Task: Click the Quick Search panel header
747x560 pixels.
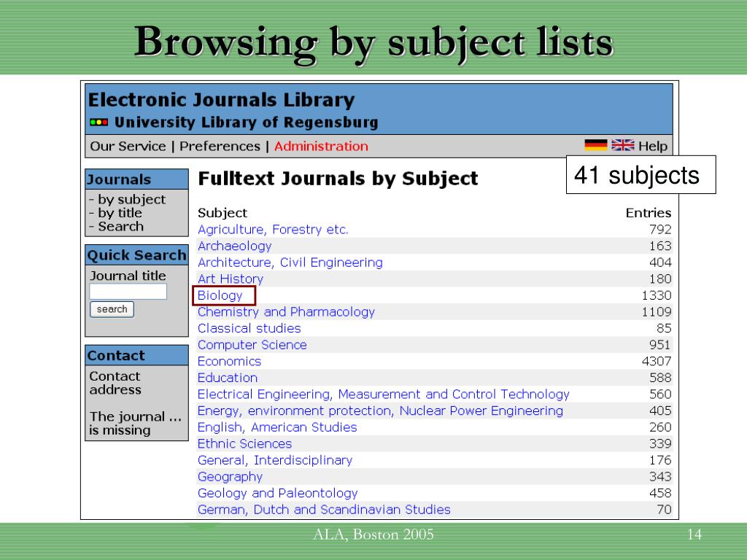Action: [x=136, y=255]
